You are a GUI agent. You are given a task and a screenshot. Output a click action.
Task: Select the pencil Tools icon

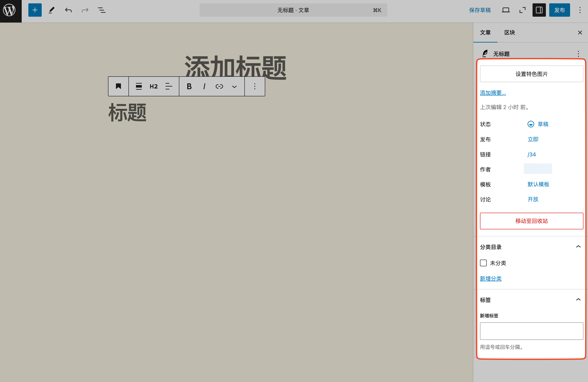[x=51, y=10]
